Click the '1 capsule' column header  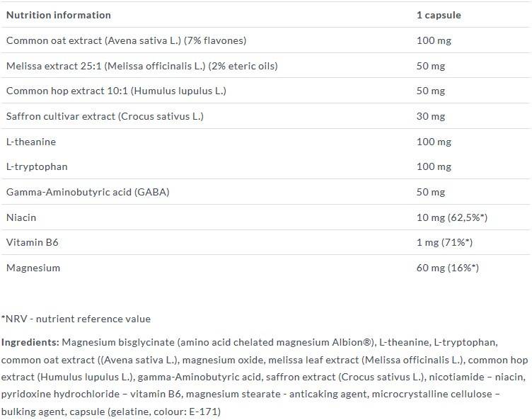440,15
